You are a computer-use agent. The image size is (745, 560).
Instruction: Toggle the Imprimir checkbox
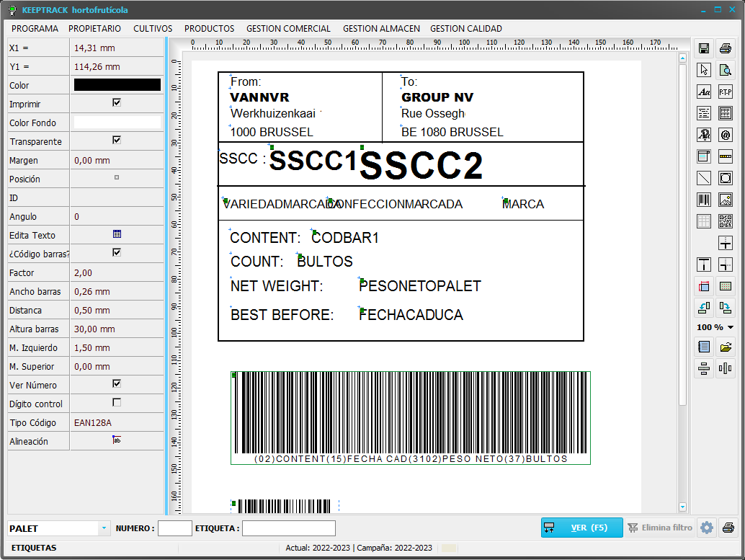coord(117,102)
